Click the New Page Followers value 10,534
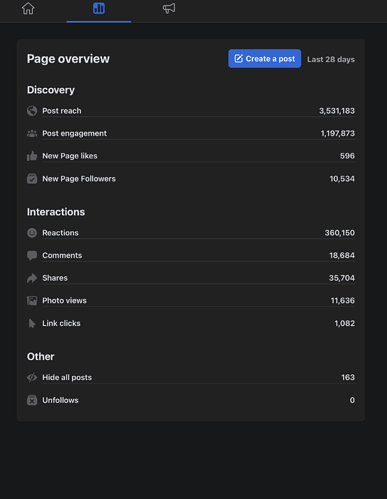 (x=342, y=179)
